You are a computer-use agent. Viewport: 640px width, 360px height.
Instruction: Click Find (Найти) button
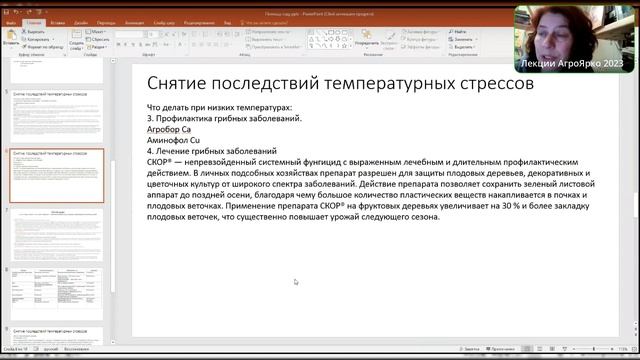pyautogui.click(x=458, y=32)
